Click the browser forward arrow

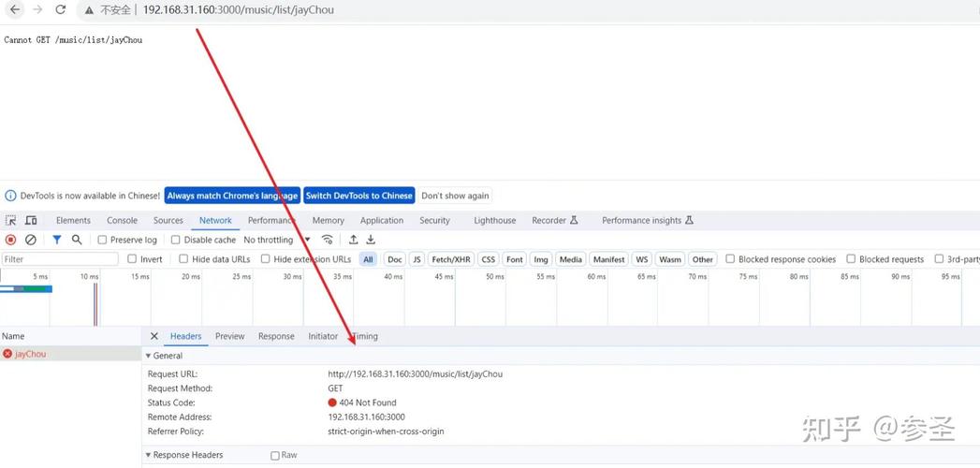pyautogui.click(x=37, y=9)
